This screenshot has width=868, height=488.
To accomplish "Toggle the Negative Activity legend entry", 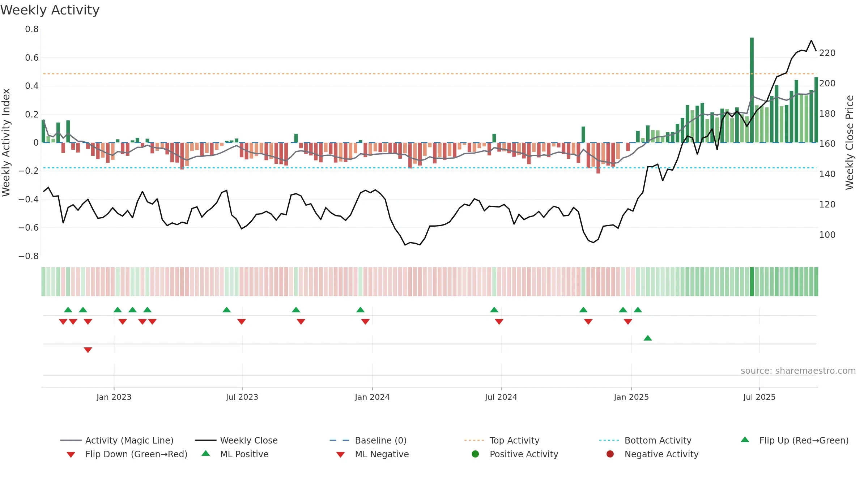I will coord(652,454).
